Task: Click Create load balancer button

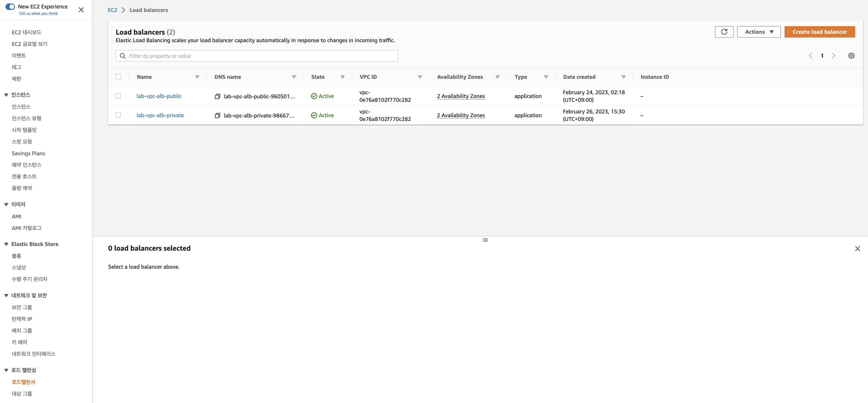Action: pyautogui.click(x=819, y=32)
